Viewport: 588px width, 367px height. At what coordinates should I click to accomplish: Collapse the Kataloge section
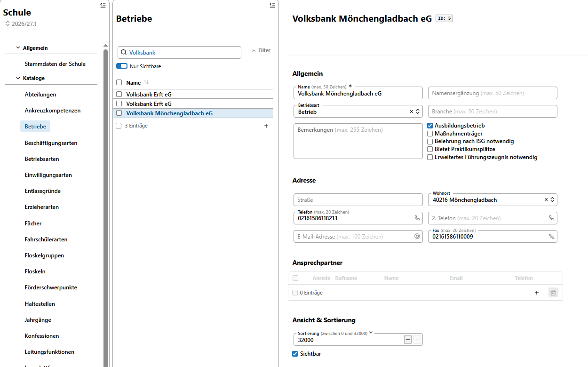(18, 78)
